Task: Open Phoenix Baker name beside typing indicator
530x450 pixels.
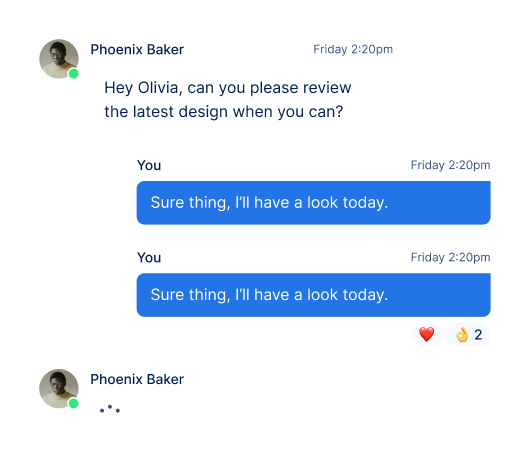Action: pyautogui.click(x=137, y=379)
